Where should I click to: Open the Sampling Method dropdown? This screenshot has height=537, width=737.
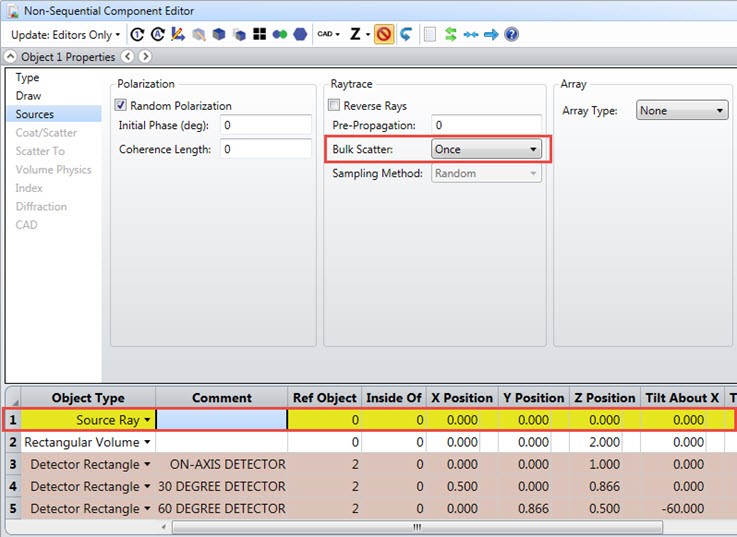pyautogui.click(x=486, y=173)
